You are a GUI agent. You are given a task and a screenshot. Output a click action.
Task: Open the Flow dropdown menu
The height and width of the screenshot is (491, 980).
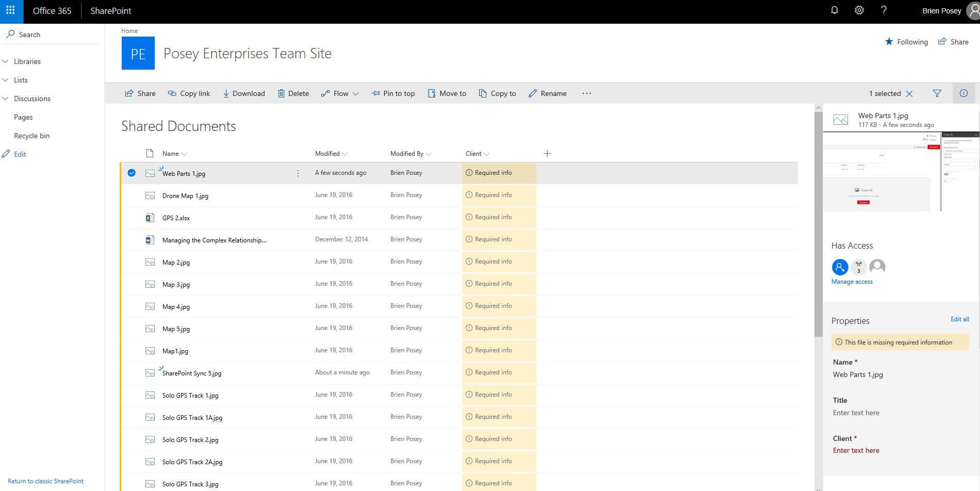340,93
